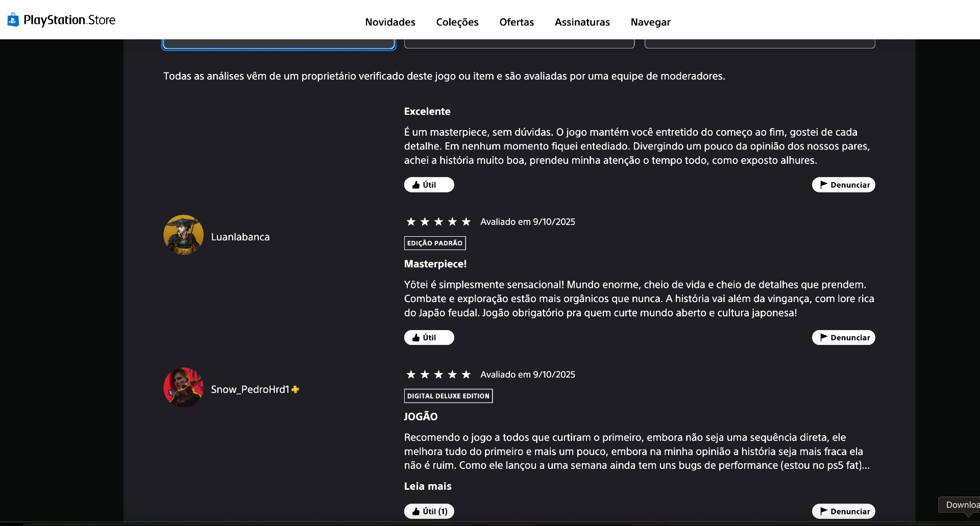Open the Coleções menu
The width and height of the screenshot is (980, 526).
click(457, 22)
